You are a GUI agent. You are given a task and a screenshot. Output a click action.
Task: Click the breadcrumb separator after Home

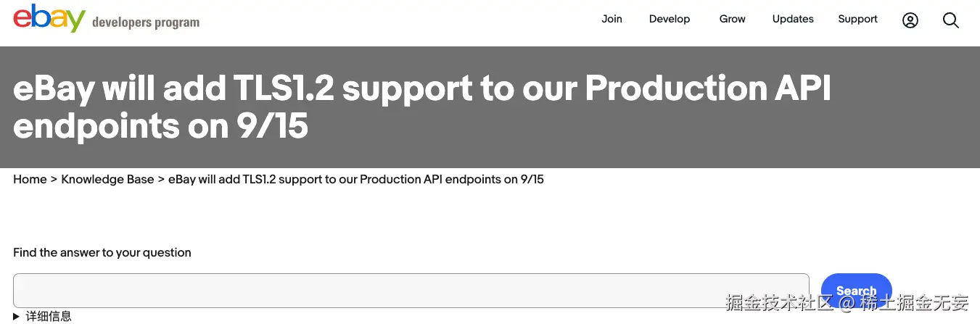pyautogui.click(x=54, y=179)
